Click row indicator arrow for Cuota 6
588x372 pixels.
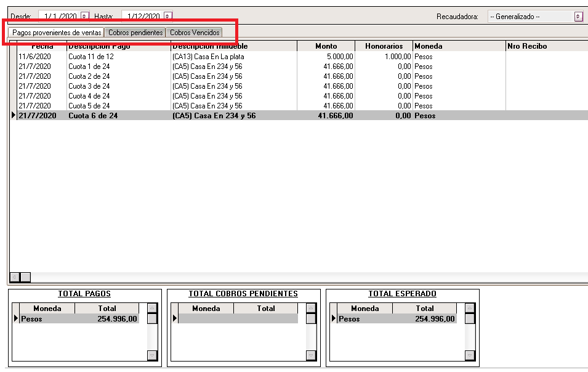point(13,116)
